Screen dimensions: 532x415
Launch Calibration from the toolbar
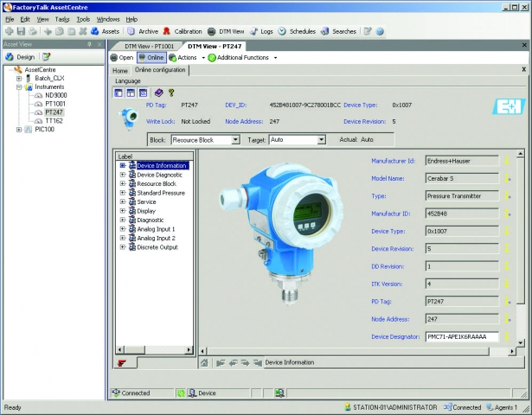(x=183, y=31)
